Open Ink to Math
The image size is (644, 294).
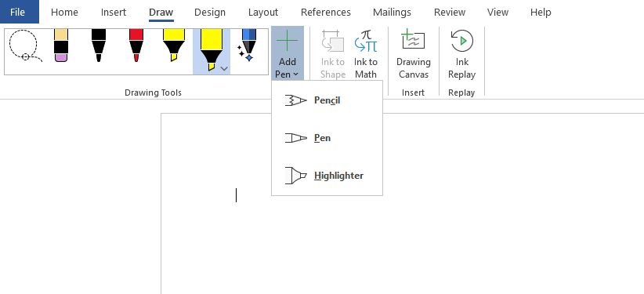tap(366, 54)
